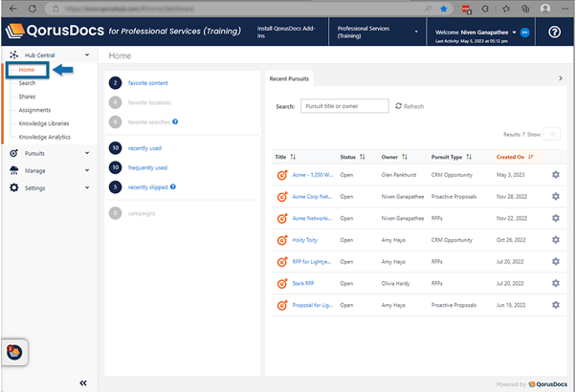Select Assignments in the sidebar
The height and width of the screenshot is (392, 576).
pyautogui.click(x=34, y=110)
